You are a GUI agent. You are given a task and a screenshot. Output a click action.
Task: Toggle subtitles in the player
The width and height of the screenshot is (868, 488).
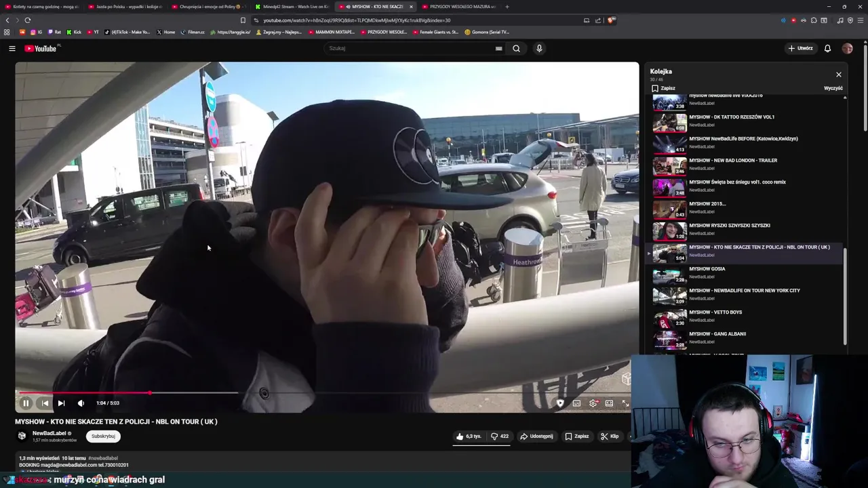(576, 403)
